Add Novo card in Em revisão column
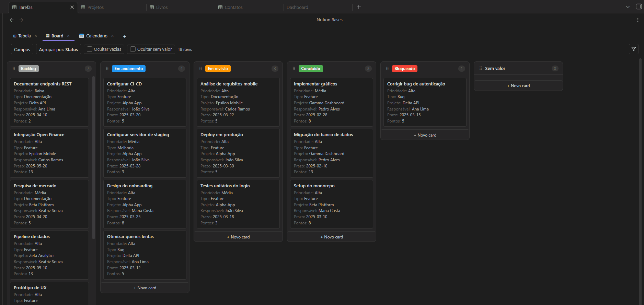Viewport: 644px width, 305px height. pyautogui.click(x=238, y=237)
